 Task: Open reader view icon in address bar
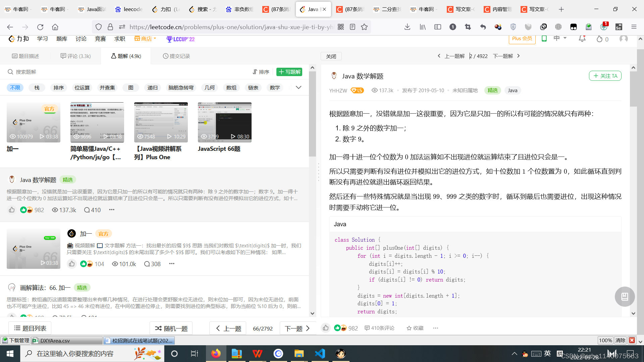tap(353, 27)
